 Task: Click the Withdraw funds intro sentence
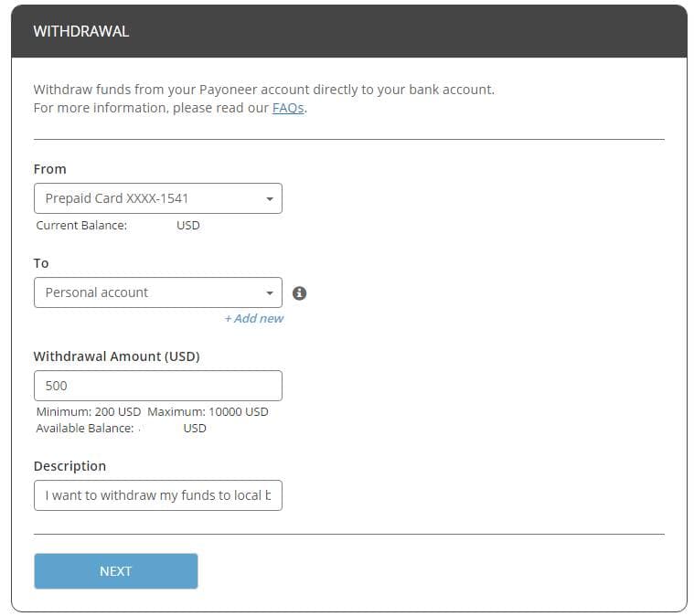(263, 90)
